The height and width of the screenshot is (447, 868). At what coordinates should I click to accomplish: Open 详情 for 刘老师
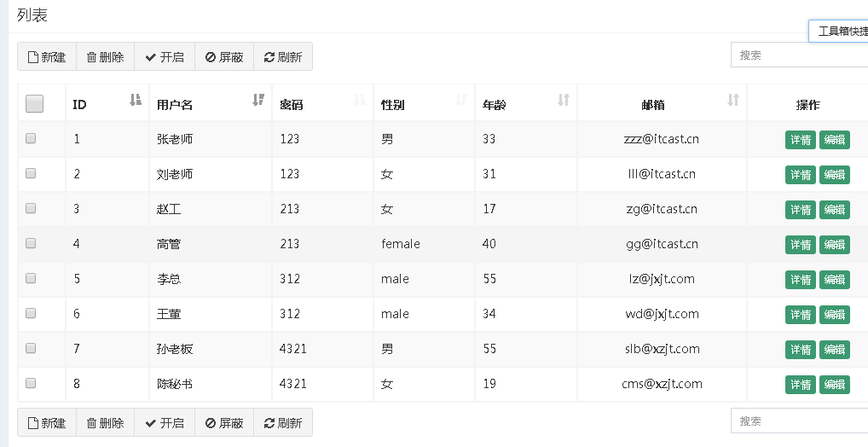[801, 175]
